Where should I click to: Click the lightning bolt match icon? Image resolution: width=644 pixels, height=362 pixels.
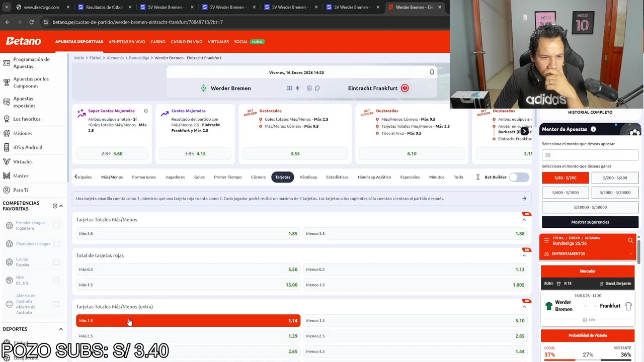(x=297, y=88)
